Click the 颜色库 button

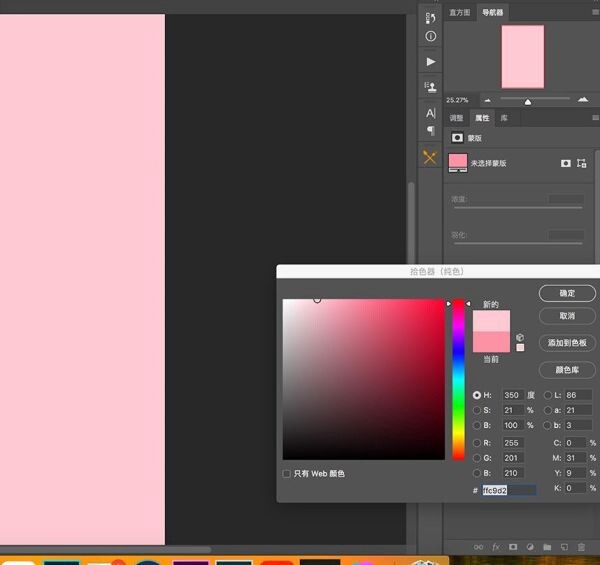point(567,370)
